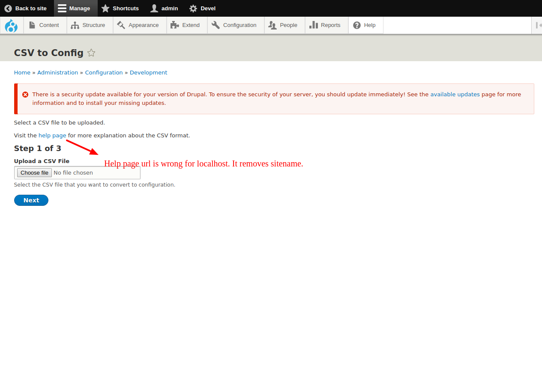Toggle the Manage hamburger menu
The height and width of the screenshot is (392, 542).
[75, 8]
